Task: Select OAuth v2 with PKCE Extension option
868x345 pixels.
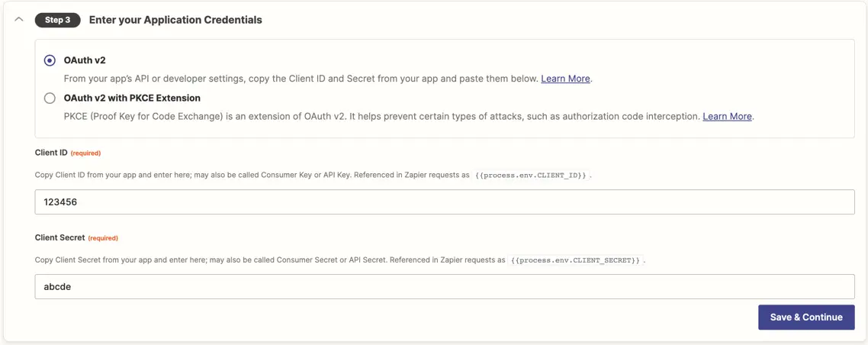Action: (x=50, y=98)
